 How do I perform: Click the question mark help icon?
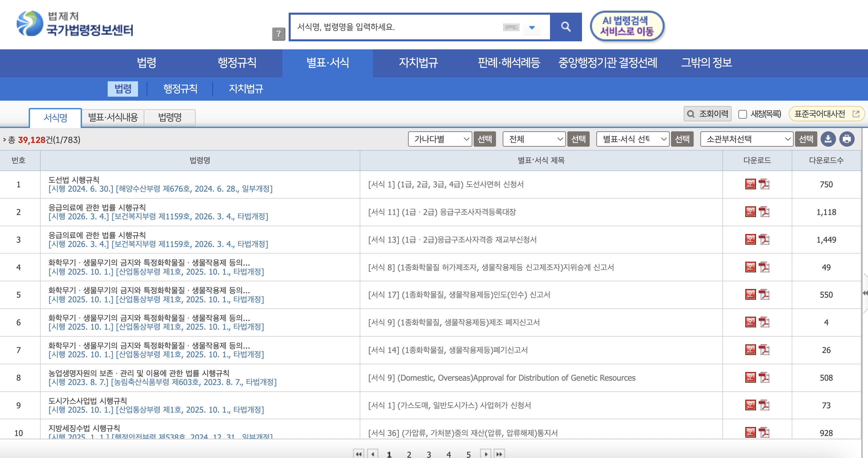coord(278,34)
